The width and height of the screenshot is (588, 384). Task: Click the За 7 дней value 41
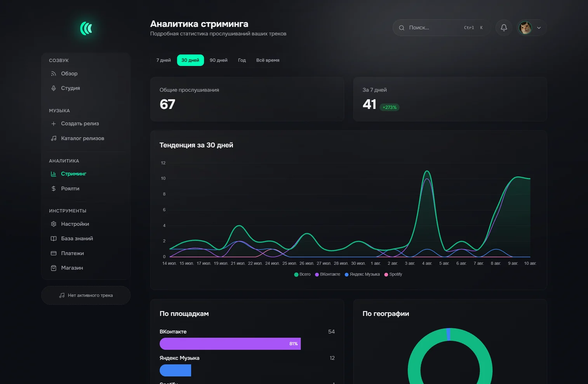click(369, 104)
